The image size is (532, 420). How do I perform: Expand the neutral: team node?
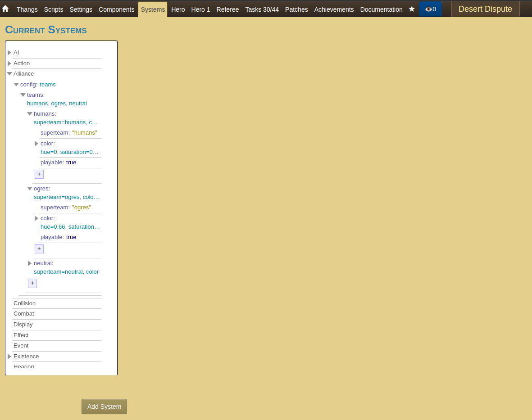[x=30, y=263]
